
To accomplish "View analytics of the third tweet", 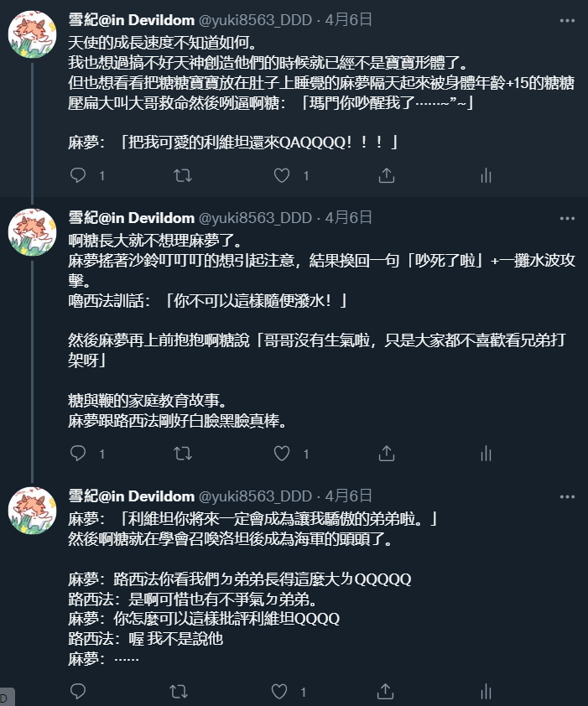I will [x=486, y=691].
